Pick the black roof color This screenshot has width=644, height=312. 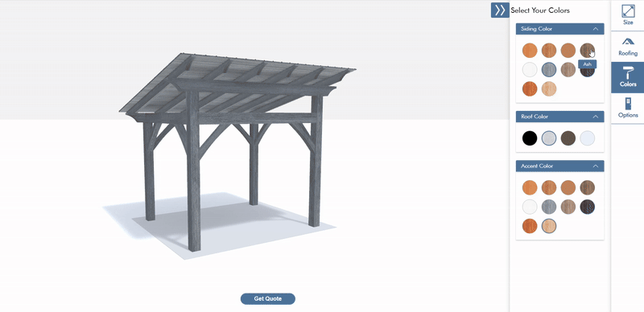(530, 138)
